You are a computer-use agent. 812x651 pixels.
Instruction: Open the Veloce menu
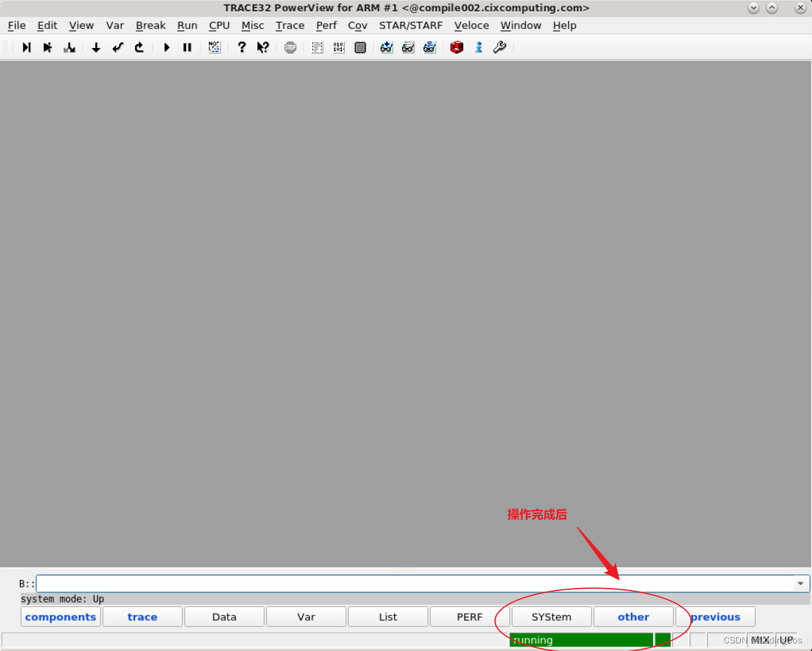tap(472, 25)
